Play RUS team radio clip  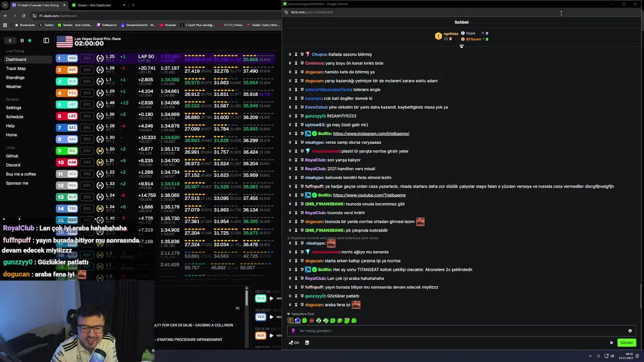click(x=271, y=299)
